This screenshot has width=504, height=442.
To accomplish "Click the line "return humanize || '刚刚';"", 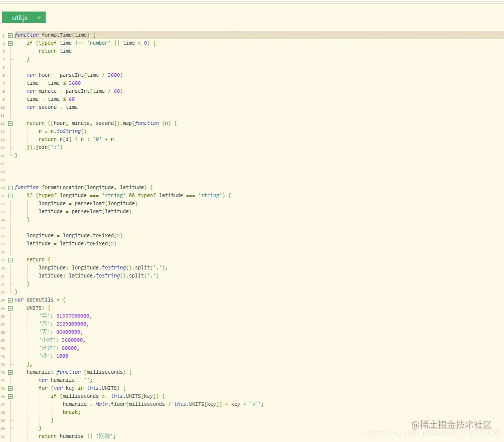I will click(x=77, y=436).
